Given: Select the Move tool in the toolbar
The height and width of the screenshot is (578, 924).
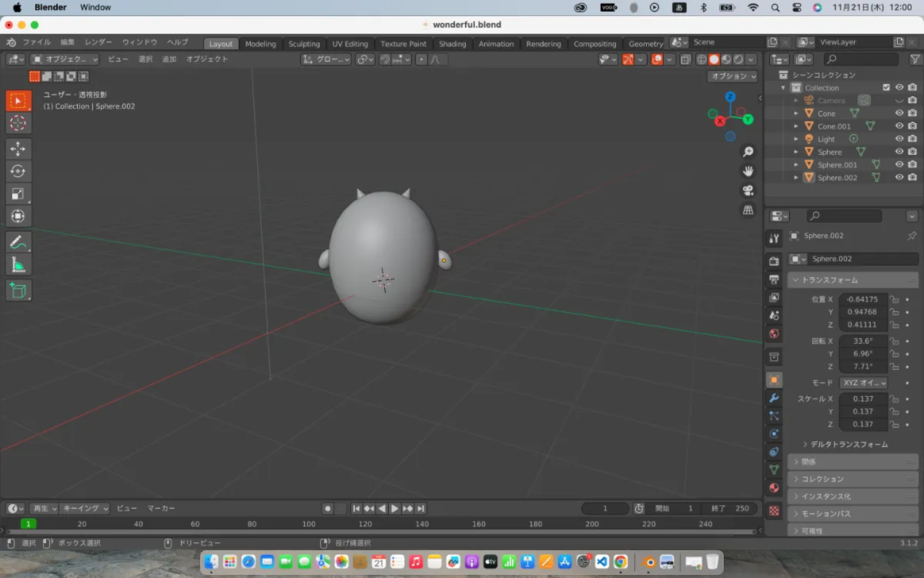Looking at the screenshot, I should tap(18, 149).
